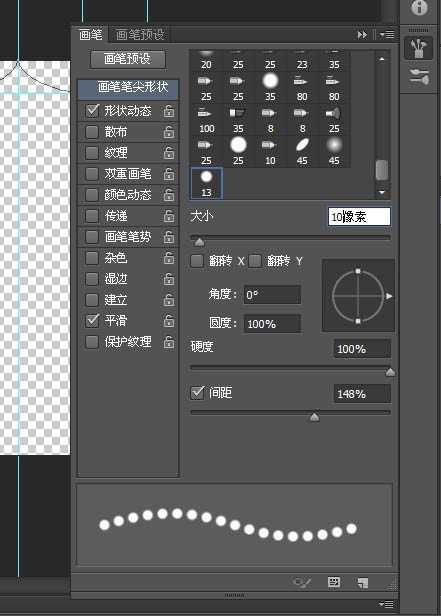Image resolution: width=441 pixels, height=616 pixels.
Task: Enable the 双重画笔 checkbox
Action: [92, 174]
